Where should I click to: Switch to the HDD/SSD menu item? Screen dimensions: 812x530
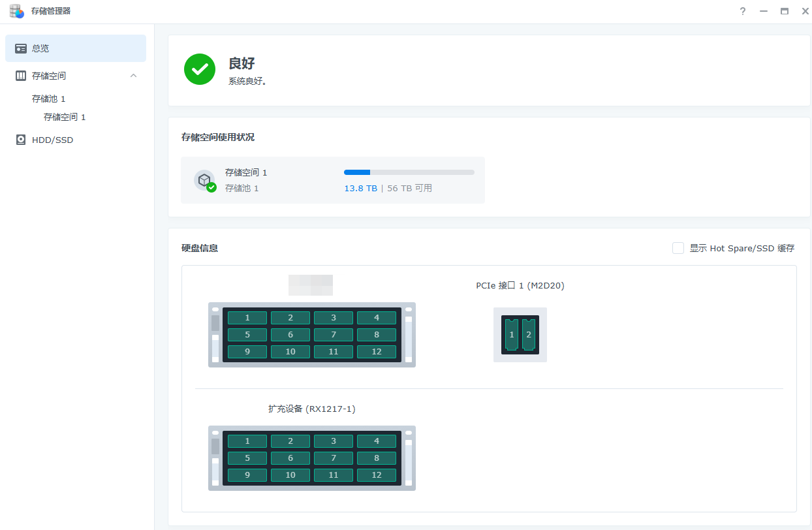(52, 140)
